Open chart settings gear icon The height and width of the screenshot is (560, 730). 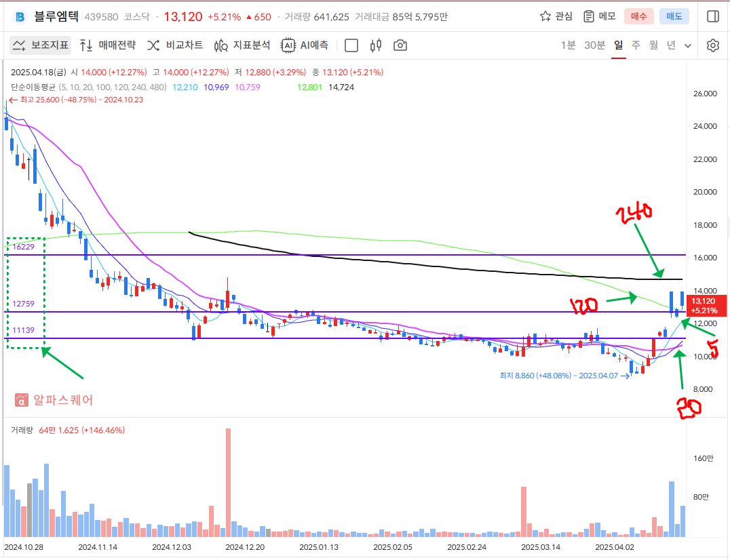click(713, 45)
